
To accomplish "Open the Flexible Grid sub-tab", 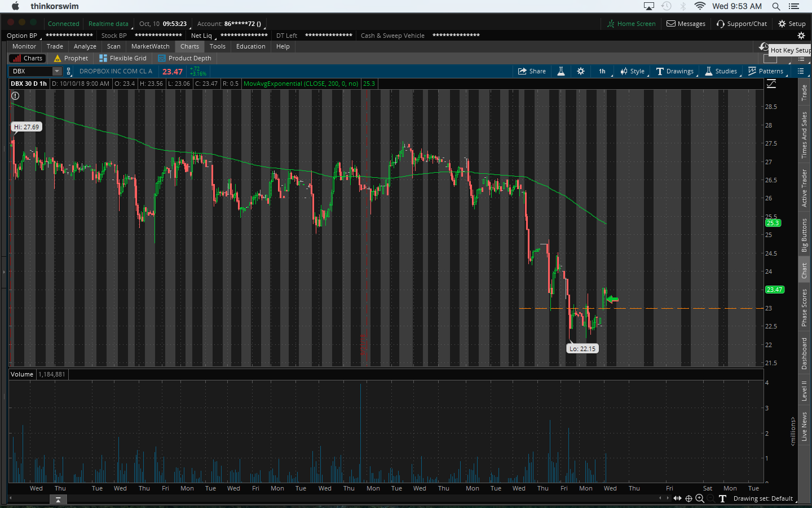I will point(123,58).
